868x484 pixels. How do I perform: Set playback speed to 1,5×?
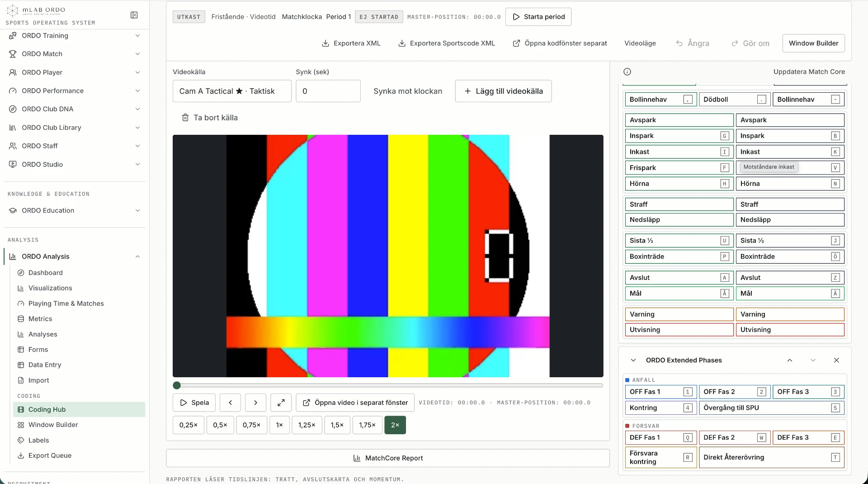tap(337, 425)
